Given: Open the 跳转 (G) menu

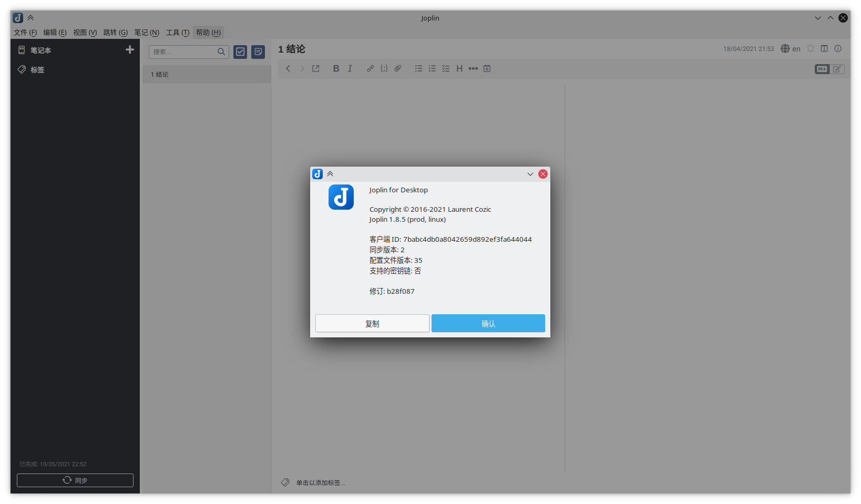Looking at the screenshot, I should [x=116, y=33].
